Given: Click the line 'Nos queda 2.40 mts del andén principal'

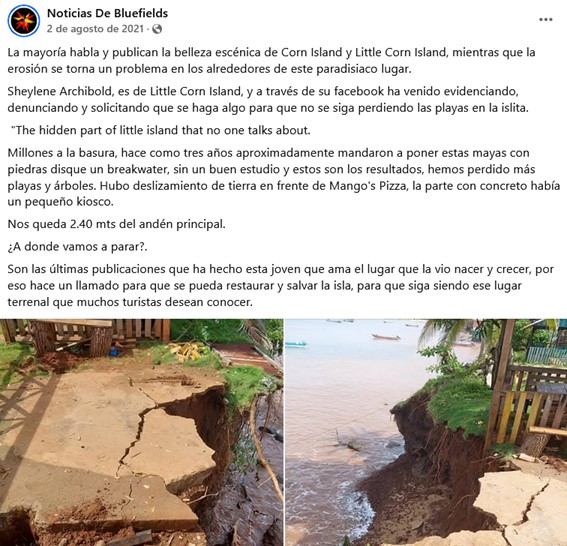Looking at the screenshot, I should pyautogui.click(x=116, y=224).
